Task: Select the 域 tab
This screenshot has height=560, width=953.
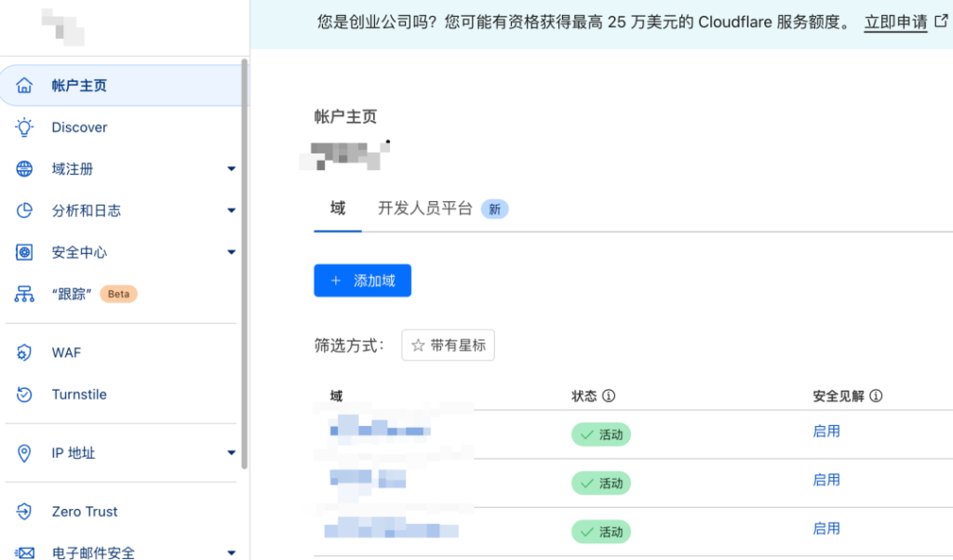Action: (338, 208)
